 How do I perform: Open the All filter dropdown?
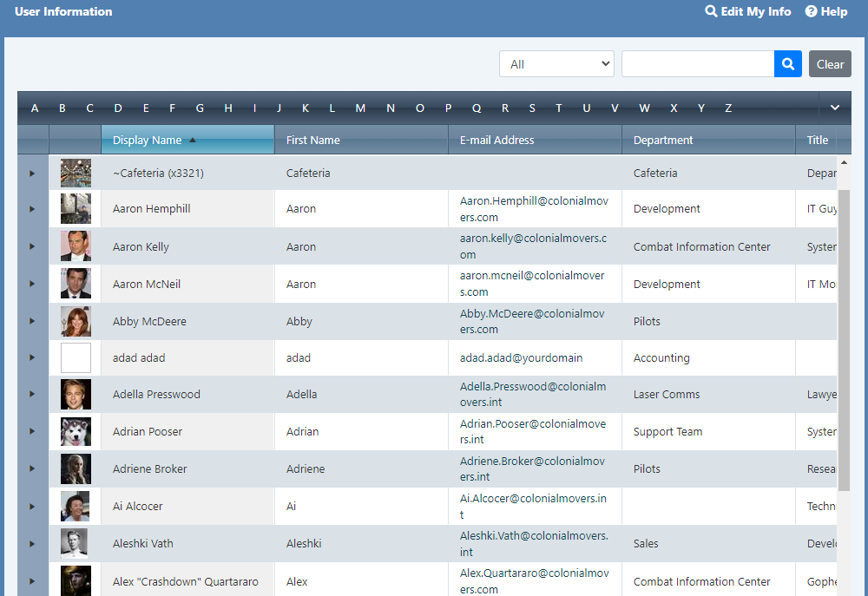pyautogui.click(x=556, y=64)
